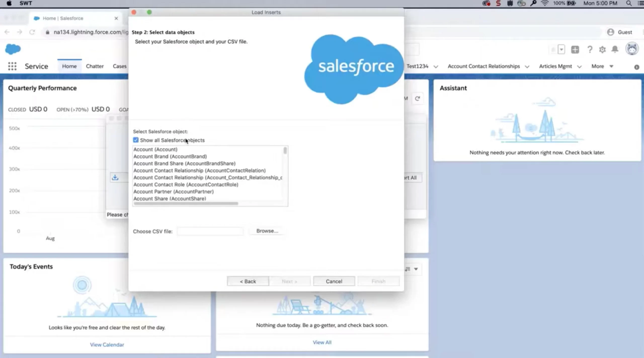The height and width of the screenshot is (358, 644).
Task: Click the Wi-Fi status icon
Action: 545,3
